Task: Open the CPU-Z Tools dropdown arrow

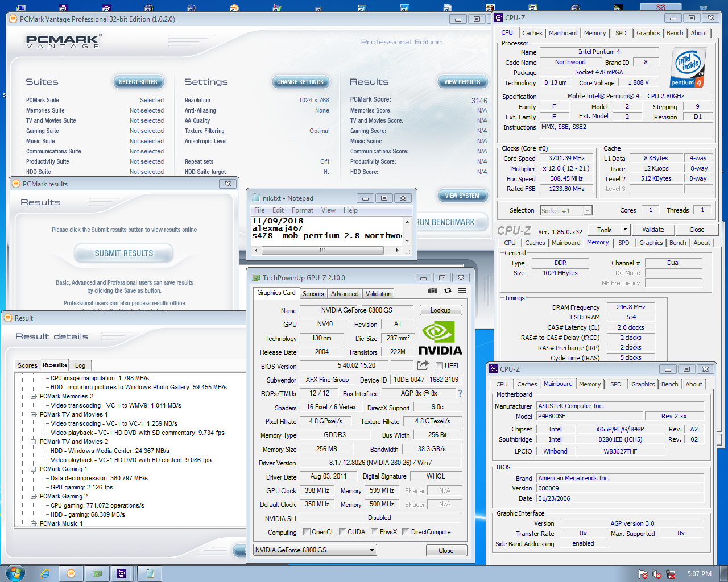Action: [x=626, y=230]
